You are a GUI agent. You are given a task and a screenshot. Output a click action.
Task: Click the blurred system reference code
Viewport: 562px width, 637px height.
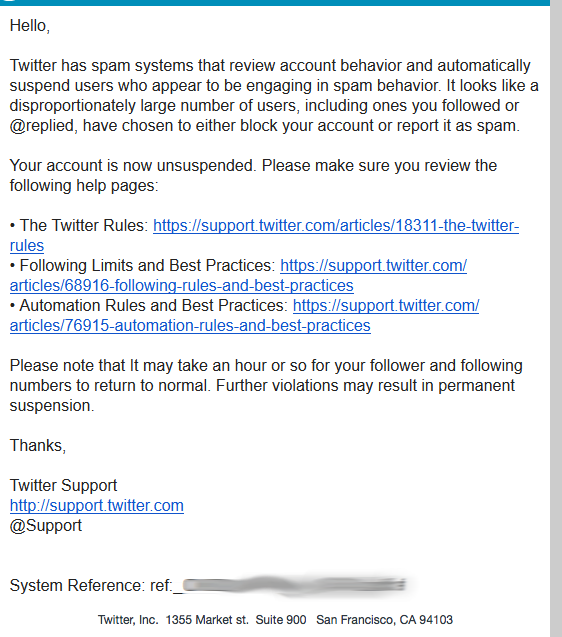pyautogui.click(x=294, y=585)
